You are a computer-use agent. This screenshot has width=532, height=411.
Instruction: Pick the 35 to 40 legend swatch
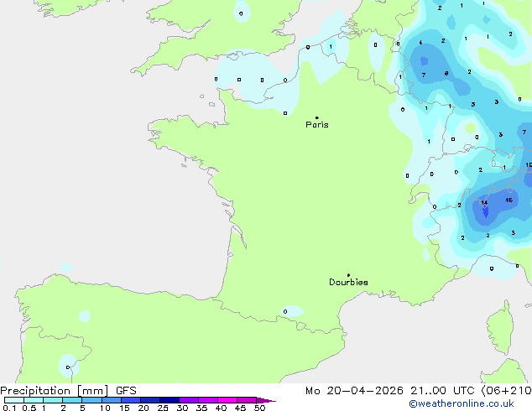pos(208,400)
